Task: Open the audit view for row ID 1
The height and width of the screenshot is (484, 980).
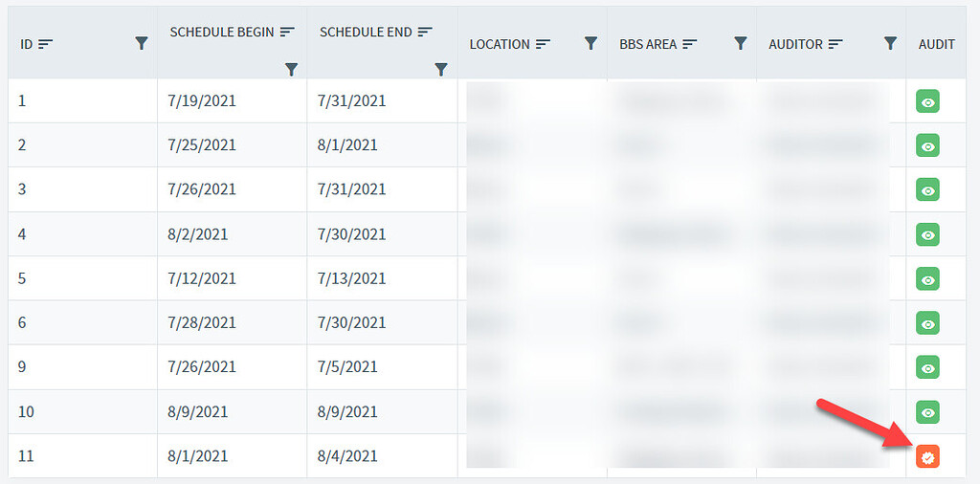Action: click(927, 101)
